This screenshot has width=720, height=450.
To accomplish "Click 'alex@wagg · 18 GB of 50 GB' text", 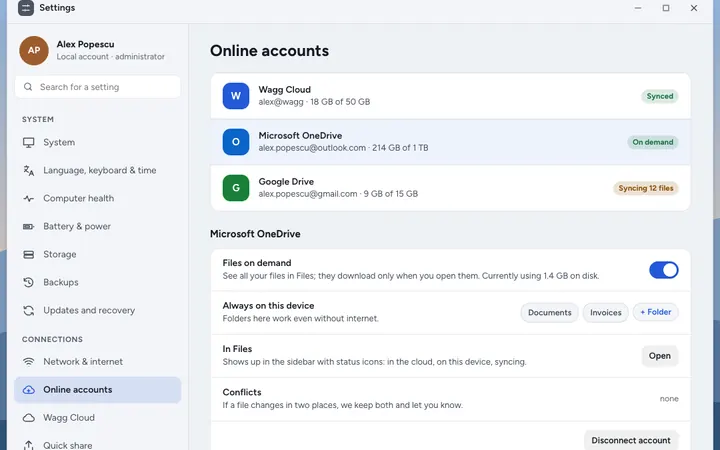I will (x=314, y=102).
